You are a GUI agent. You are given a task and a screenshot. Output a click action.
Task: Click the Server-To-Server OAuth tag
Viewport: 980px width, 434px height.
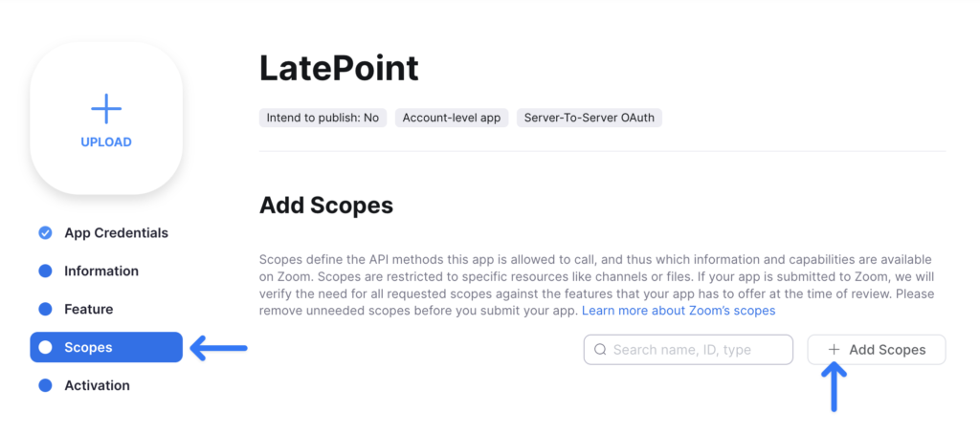[590, 119]
